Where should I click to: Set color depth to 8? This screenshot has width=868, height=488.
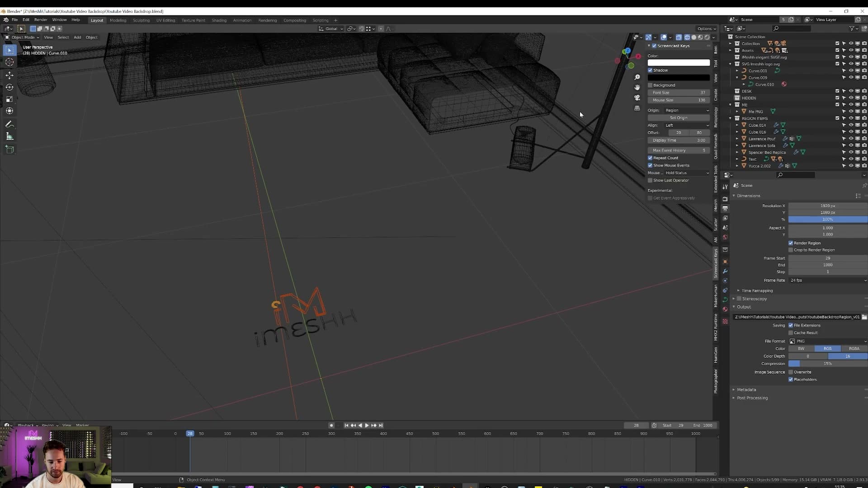[x=808, y=356]
